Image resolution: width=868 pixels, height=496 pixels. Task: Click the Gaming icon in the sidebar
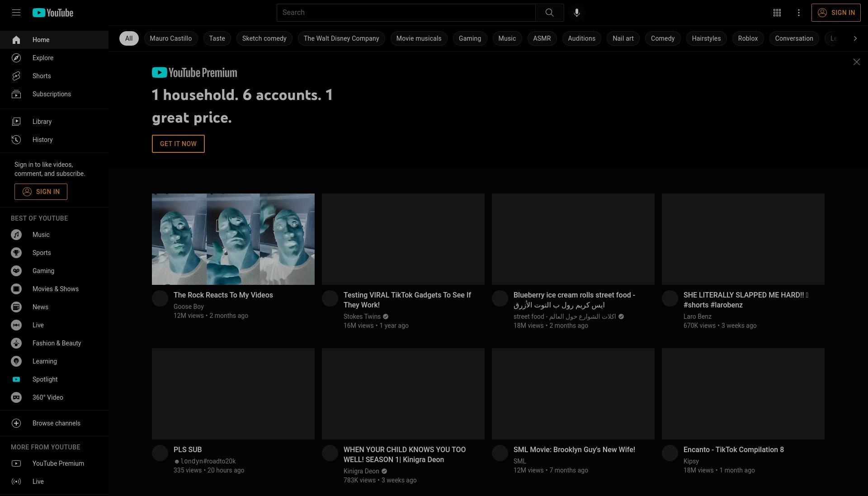pos(16,271)
